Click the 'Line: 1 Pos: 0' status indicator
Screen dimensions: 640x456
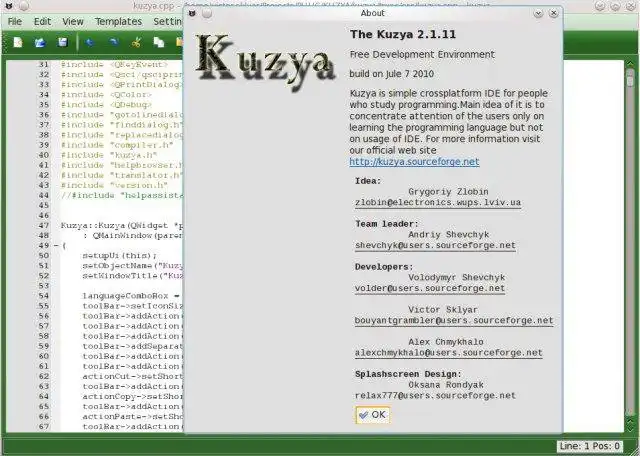point(590,446)
